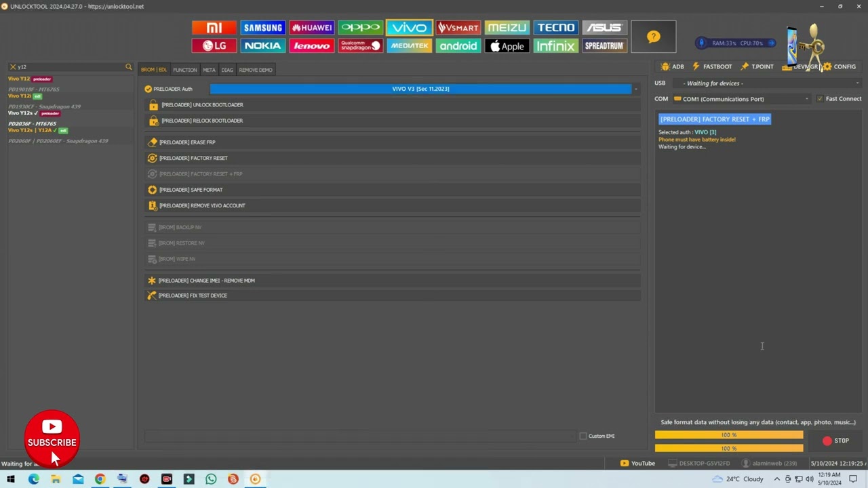Screen dimensions: 868x488
Task: Switch to the FUNCTION tab
Action: pyautogui.click(x=184, y=70)
